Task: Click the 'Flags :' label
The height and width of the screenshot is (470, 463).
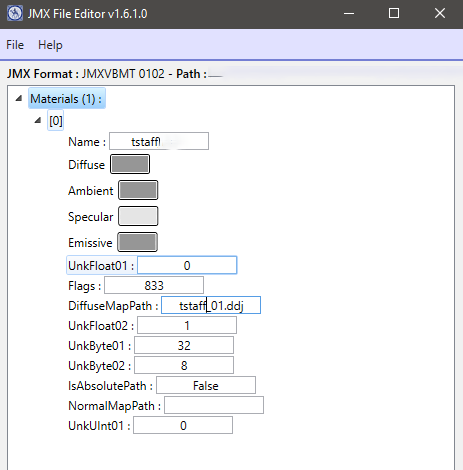Action: tap(85, 286)
